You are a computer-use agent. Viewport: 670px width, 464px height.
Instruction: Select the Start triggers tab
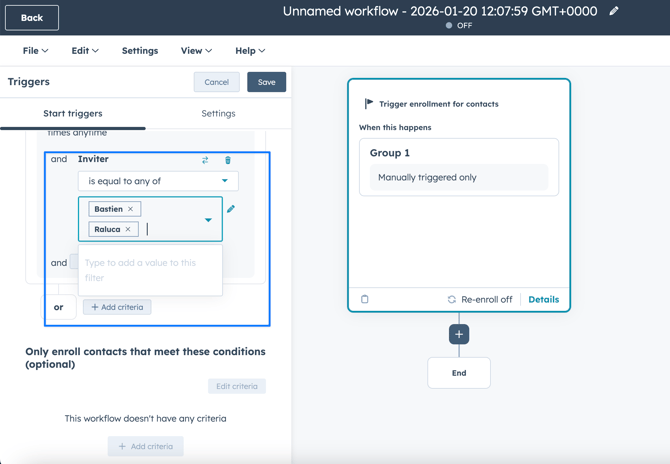pyautogui.click(x=73, y=114)
